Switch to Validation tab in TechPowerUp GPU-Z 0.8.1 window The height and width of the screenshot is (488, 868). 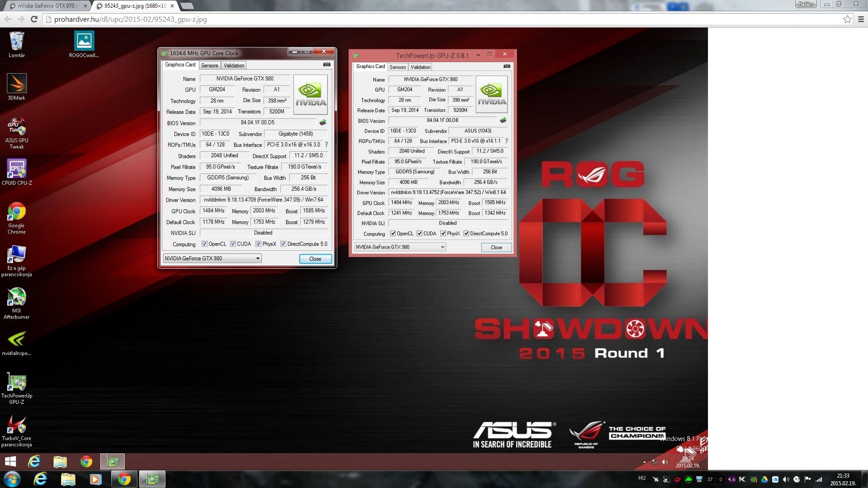click(420, 67)
